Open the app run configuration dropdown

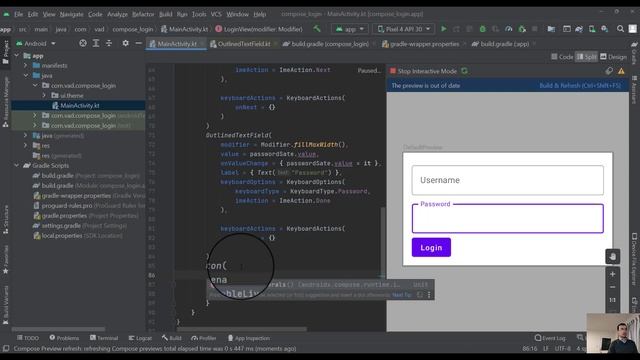(x=350, y=29)
